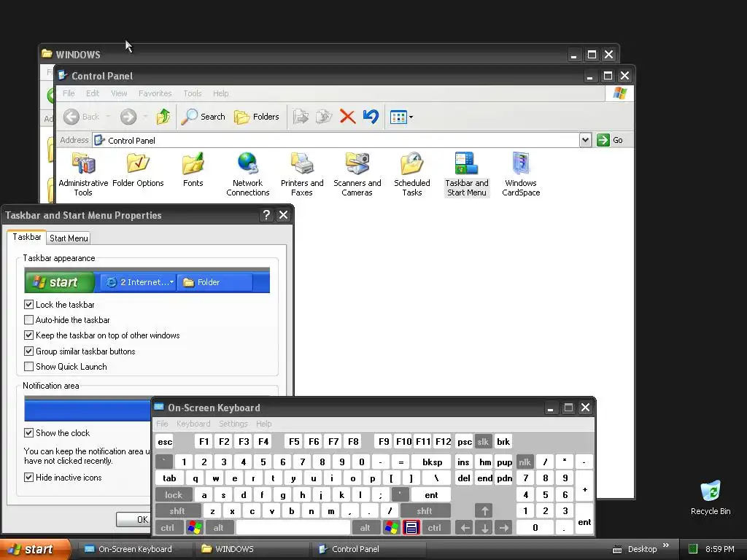Click the Search toolbar button
Viewport: 747px width, 560px height.
coord(204,116)
